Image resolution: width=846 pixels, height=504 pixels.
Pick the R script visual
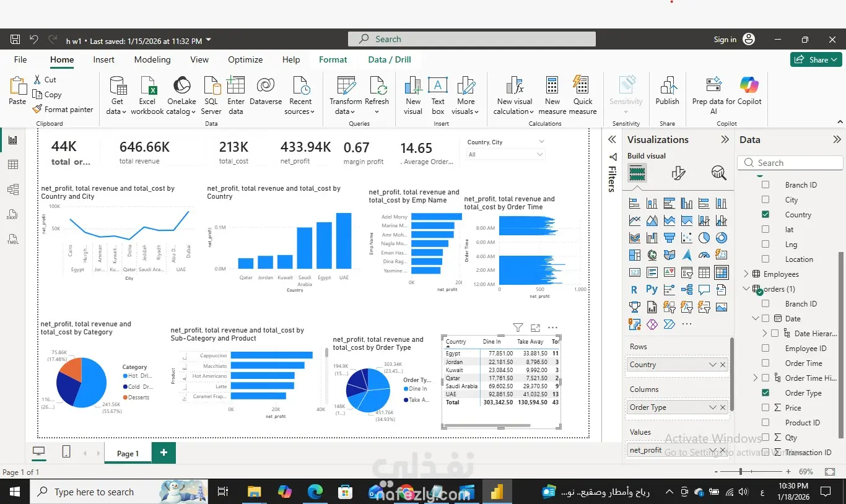click(634, 289)
